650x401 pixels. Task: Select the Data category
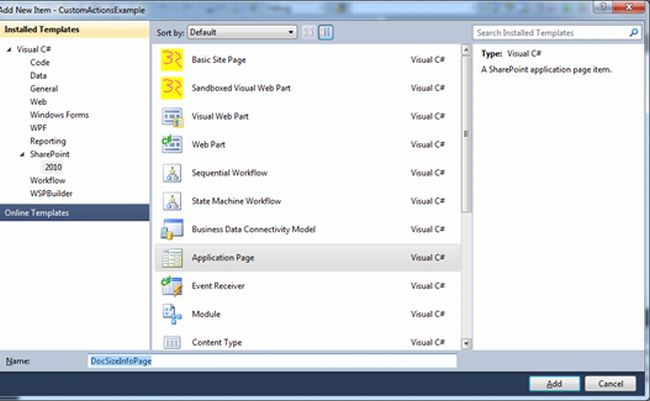(x=38, y=75)
